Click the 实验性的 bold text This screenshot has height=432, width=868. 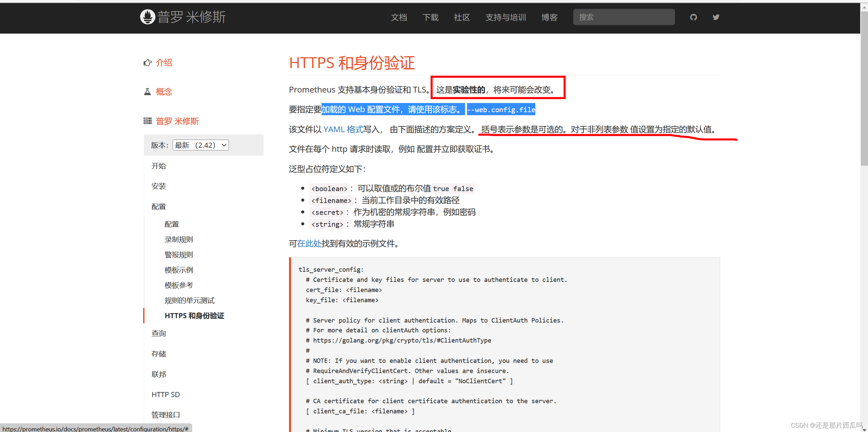point(469,90)
